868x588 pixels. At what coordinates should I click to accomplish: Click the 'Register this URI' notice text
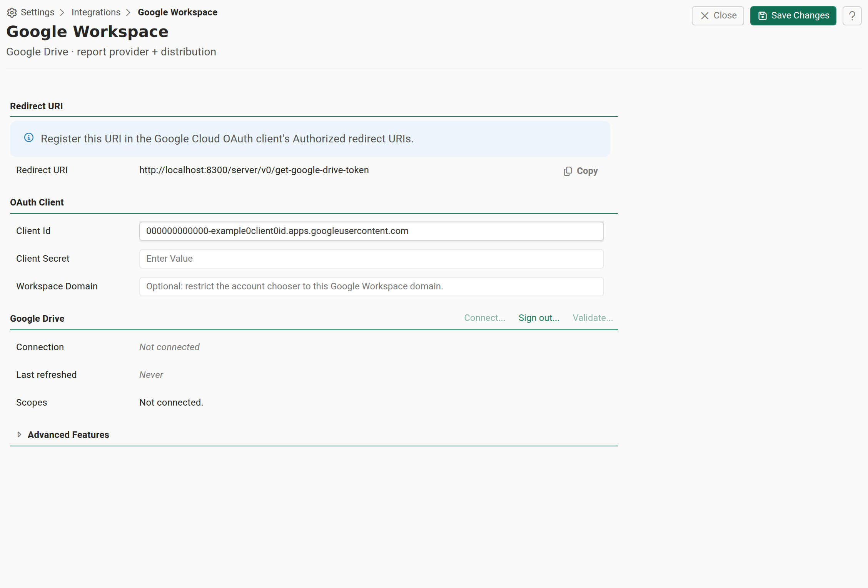pyautogui.click(x=227, y=139)
